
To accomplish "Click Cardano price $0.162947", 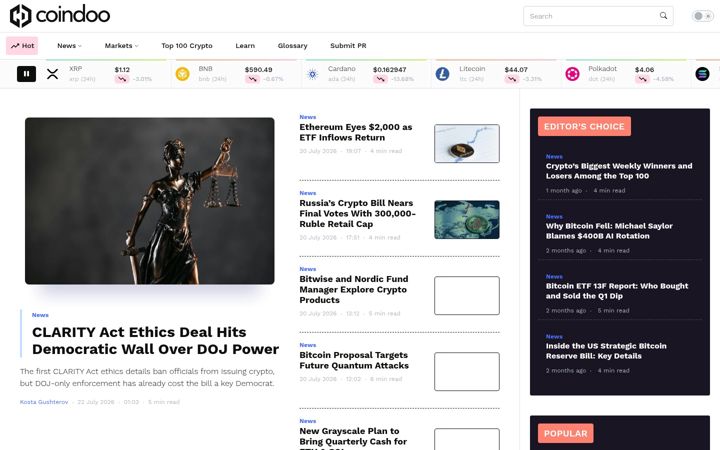I will click(x=389, y=70).
